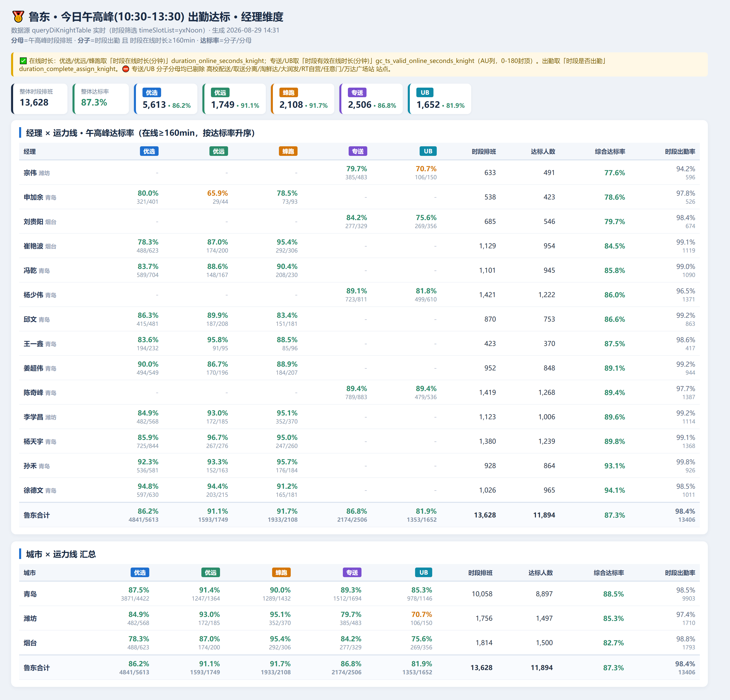730x700 pixels.
Task: Click the 优远 badge in the city table header
Action: click(x=211, y=573)
